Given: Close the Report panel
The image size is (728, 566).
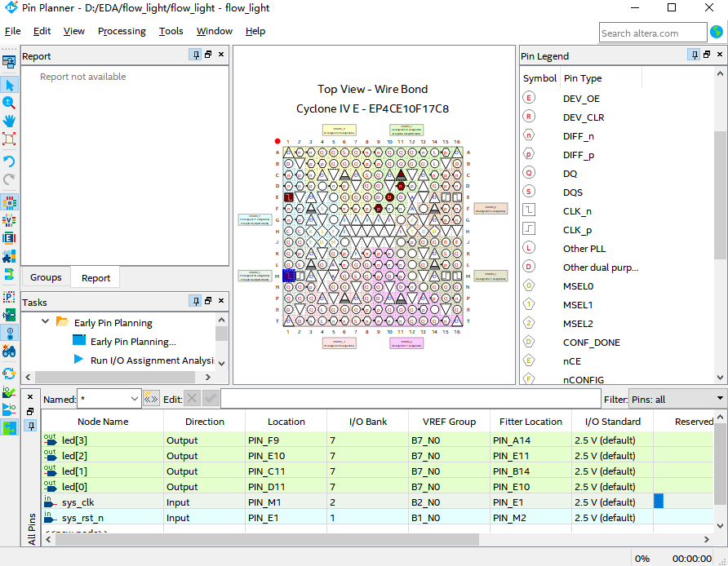Looking at the screenshot, I should point(221,55).
